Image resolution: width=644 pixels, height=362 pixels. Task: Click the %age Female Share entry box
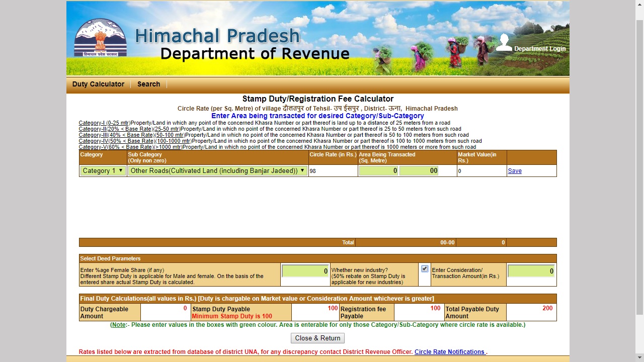304,270
